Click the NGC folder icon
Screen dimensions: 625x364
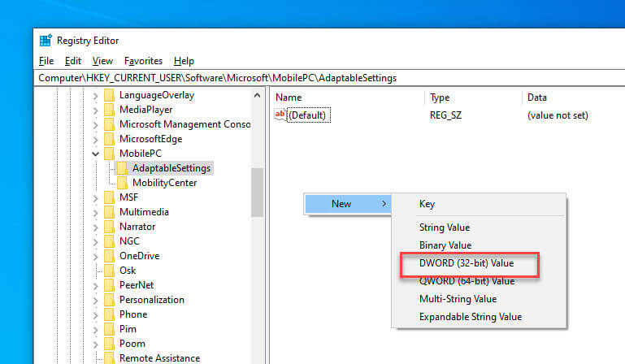coord(109,241)
